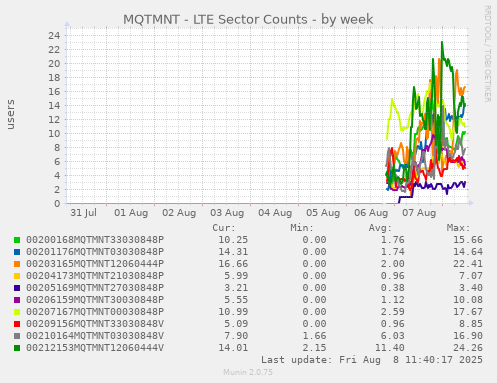This screenshot has width=497, height=383.
Task: Select legend label 00205169MQTMNT27030848P
Action: coord(95,288)
